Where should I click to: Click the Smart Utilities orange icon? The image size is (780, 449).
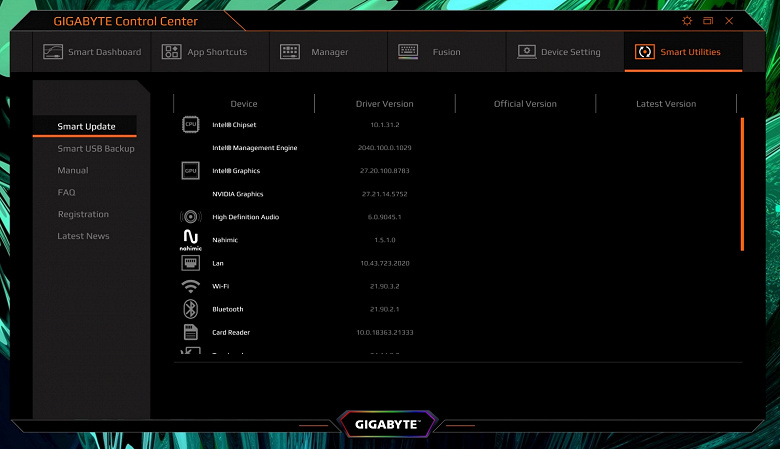tap(645, 52)
